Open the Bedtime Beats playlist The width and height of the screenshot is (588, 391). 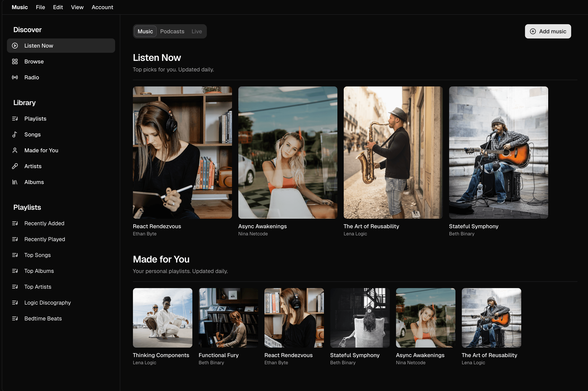coord(43,318)
